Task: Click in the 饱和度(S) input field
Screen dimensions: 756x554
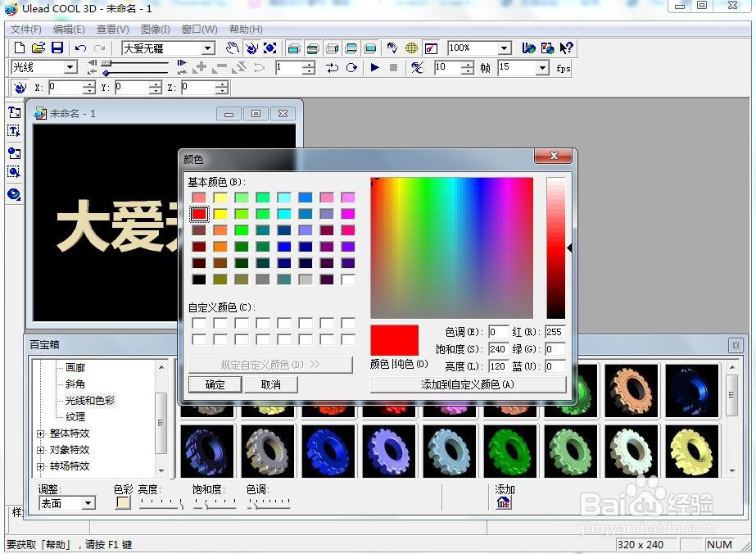Action: click(x=498, y=349)
